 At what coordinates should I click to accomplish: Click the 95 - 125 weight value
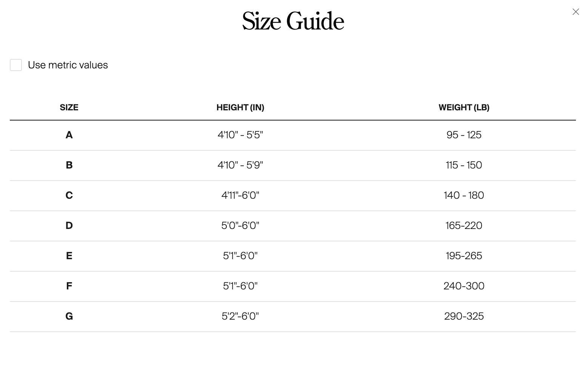(x=464, y=135)
